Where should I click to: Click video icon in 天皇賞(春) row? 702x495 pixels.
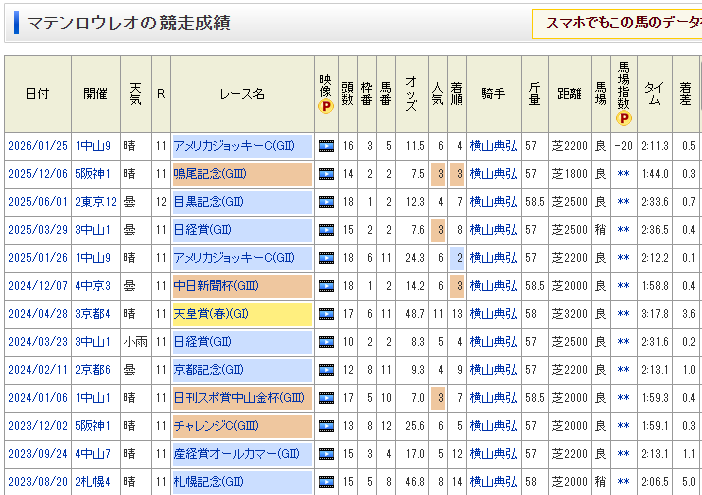tap(326, 314)
